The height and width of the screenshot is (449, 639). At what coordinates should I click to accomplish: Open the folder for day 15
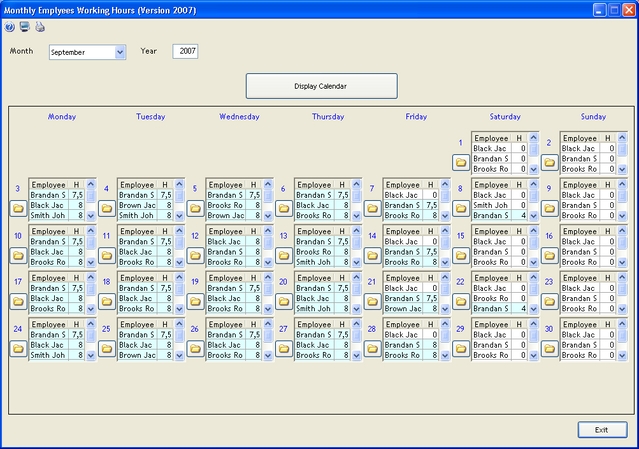click(x=461, y=255)
